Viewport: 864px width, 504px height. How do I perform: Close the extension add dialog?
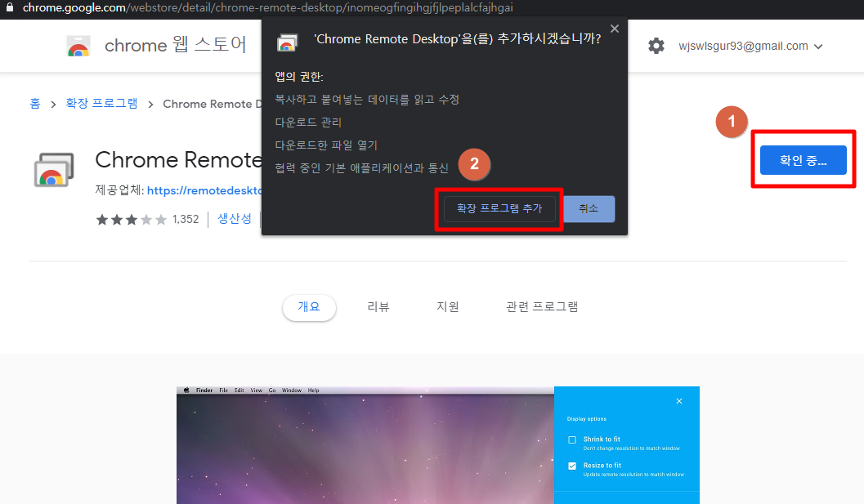point(615,29)
